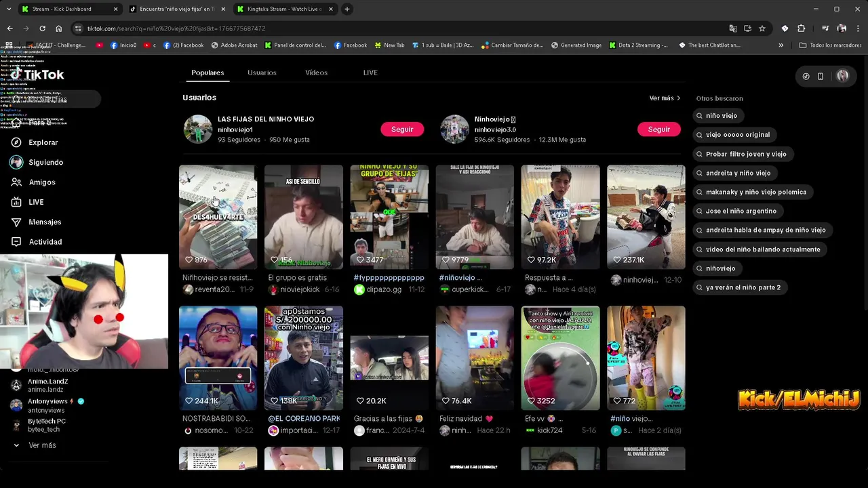
Task: Open Todos los marcadores bookmarks folder
Action: coord(830,45)
